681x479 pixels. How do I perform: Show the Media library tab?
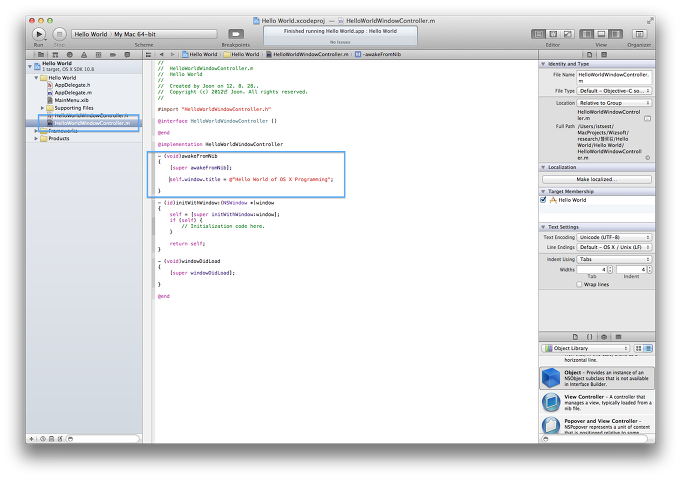(x=618, y=337)
